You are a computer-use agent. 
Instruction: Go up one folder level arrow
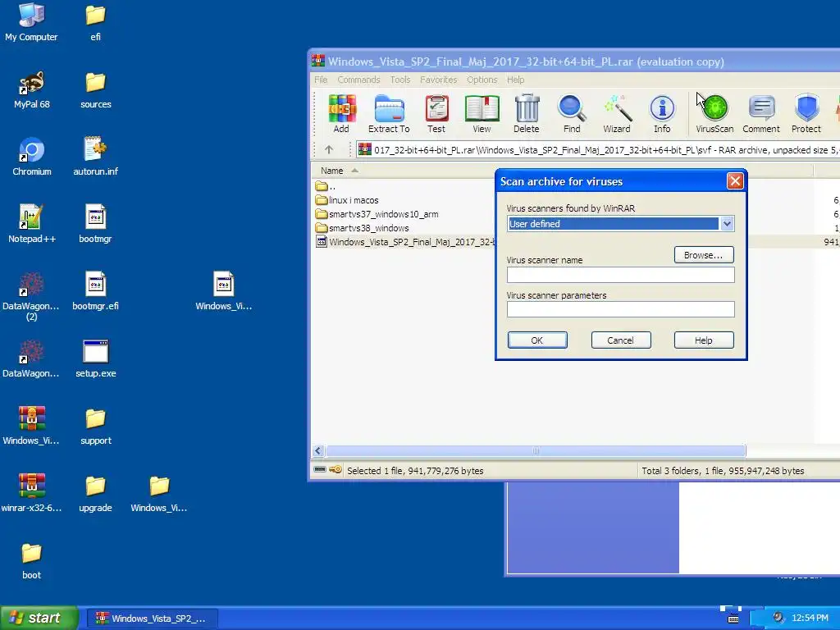pos(328,149)
